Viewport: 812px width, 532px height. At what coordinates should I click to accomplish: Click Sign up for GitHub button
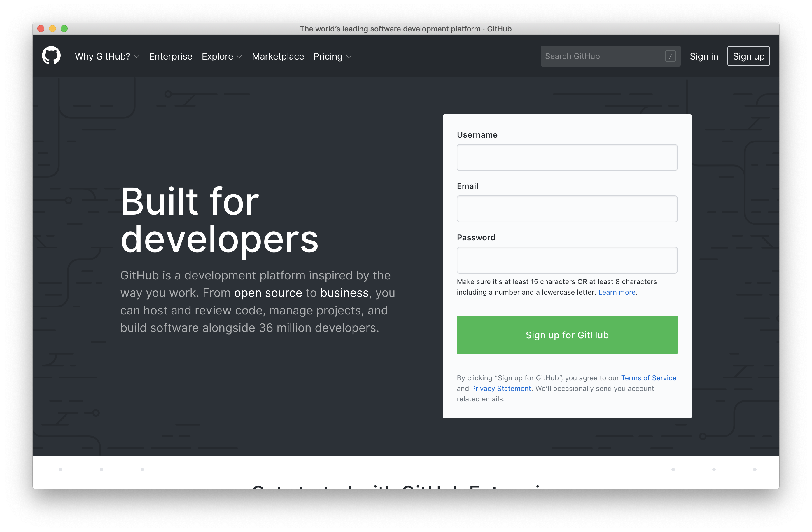tap(567, 334)
